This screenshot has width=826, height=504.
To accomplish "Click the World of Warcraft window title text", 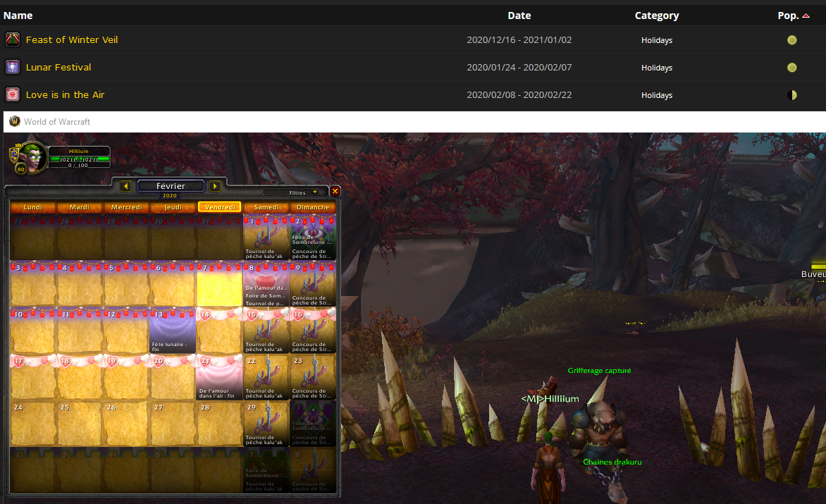I will tap(57, 122).
